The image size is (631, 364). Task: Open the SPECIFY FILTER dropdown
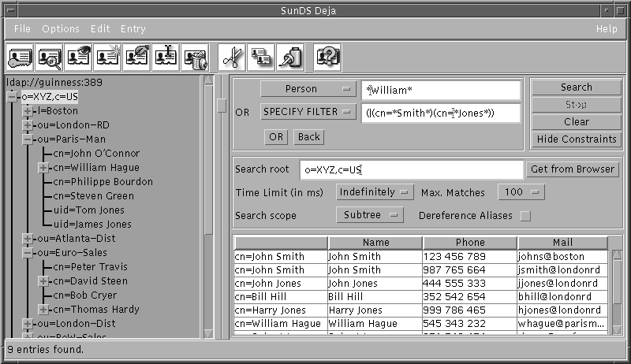308,112
